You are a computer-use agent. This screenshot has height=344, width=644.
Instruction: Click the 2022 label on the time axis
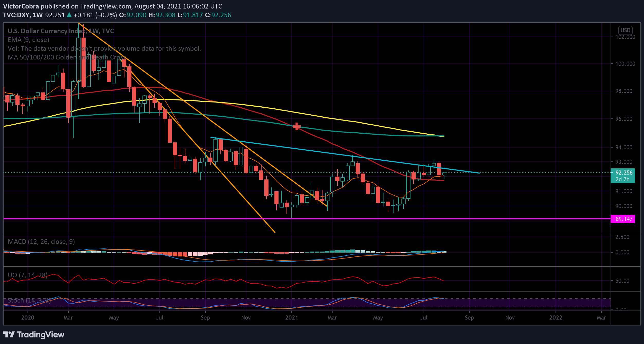point(556,317)
